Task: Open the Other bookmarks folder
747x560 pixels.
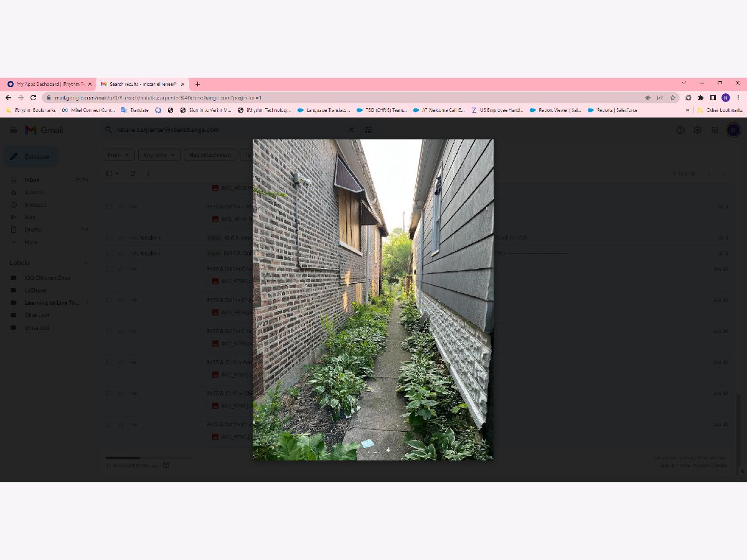Action: pyautogui.click(x=720, y=110)
